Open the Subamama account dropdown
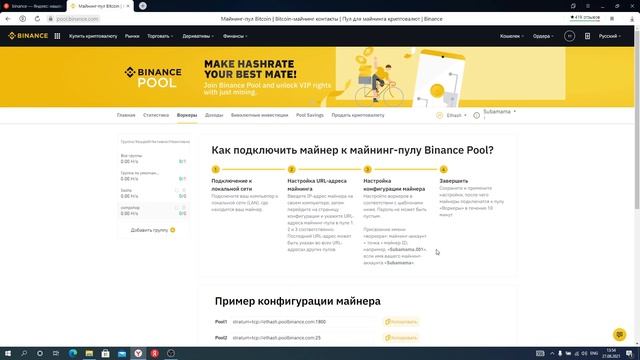 (x=499, y=112)
